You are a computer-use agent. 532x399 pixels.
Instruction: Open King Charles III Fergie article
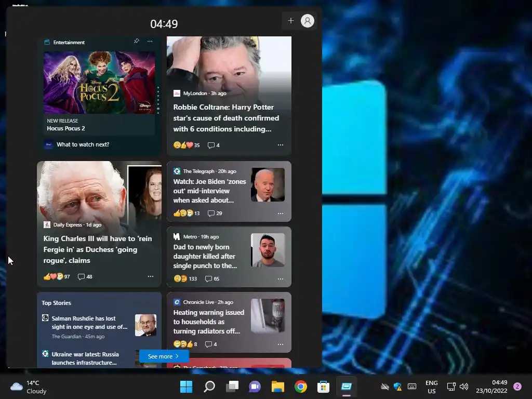[x=98, y=249]
